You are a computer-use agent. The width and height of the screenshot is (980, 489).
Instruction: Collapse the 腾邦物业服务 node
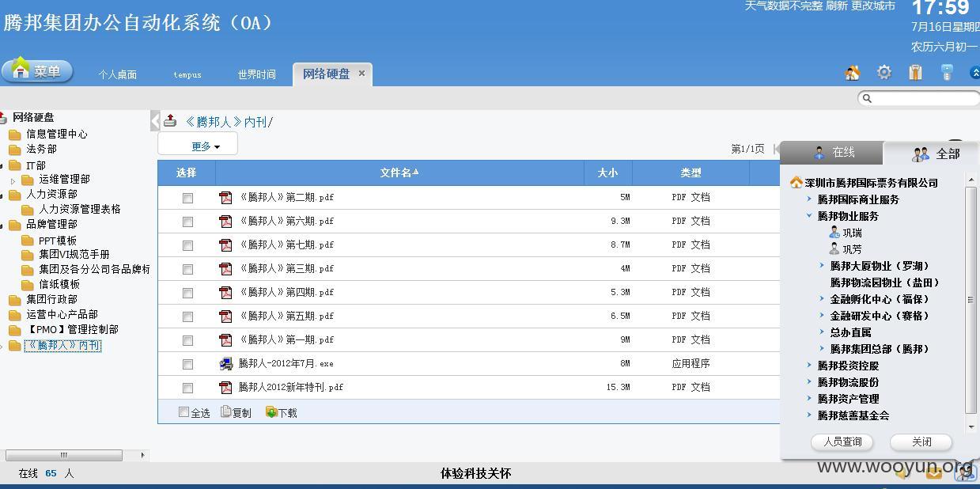tap(809, 215)
